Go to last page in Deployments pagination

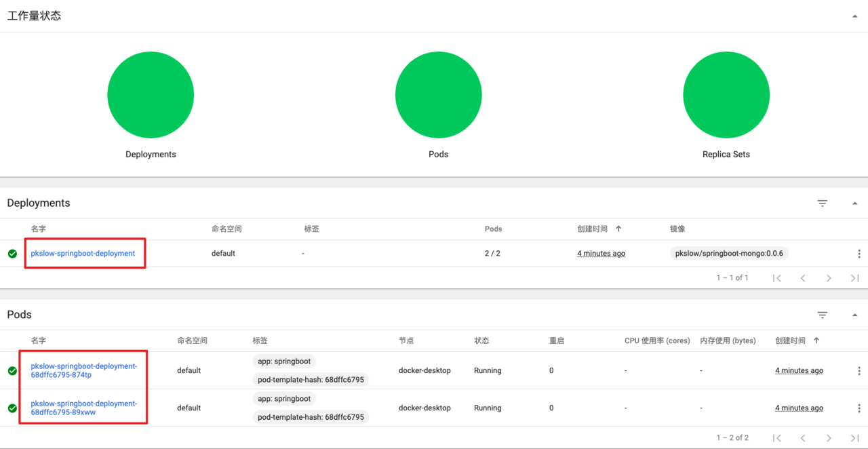[854, 278]
